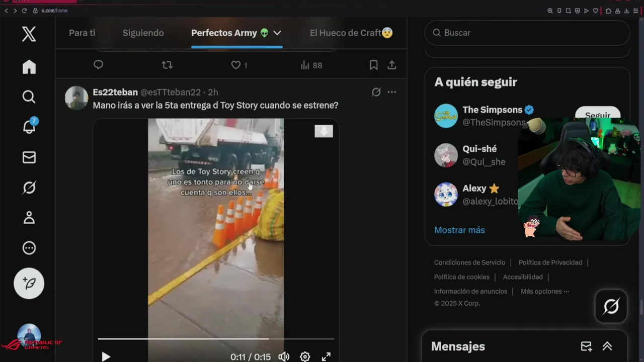Open video settings gear
The image size is (644, 362).
[305, 356]
